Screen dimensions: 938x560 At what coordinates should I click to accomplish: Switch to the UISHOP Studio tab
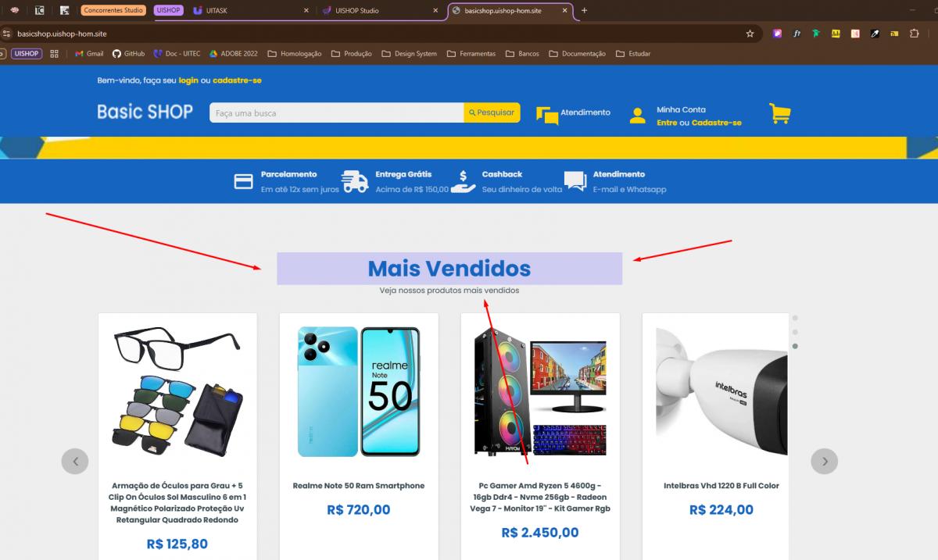pos(381,11)
